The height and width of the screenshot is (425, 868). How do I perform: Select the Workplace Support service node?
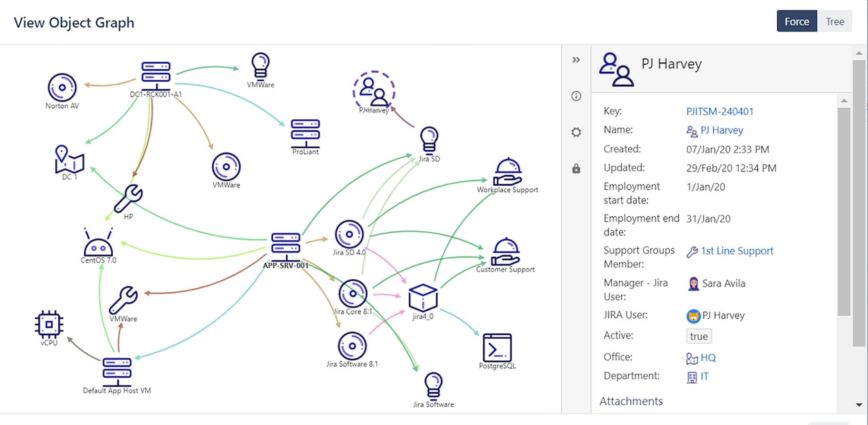pos(507,171)
